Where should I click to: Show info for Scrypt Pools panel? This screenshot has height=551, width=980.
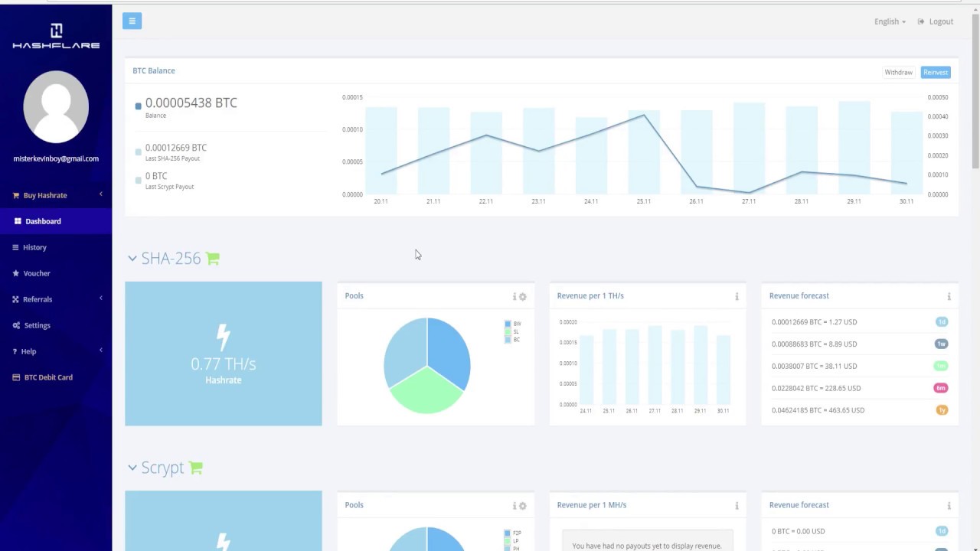tap(514, 506)
